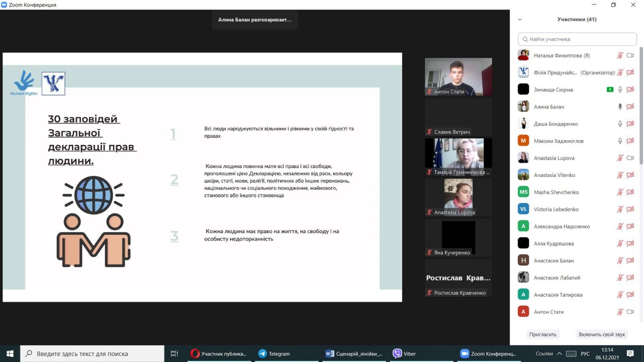Click Зинаида Сюрма's green screen-share icon
The image size is (644, 362).
[610, 90]
